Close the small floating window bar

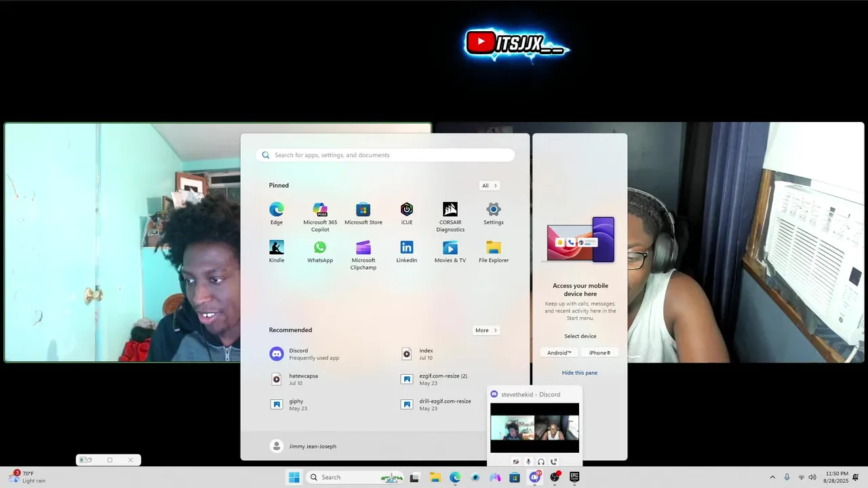pos(131,460)
